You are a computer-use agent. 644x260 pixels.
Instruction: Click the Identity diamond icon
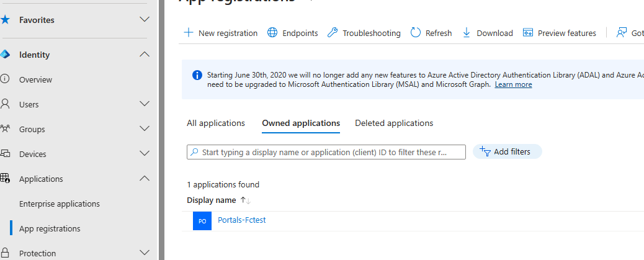tap(5, 54)
